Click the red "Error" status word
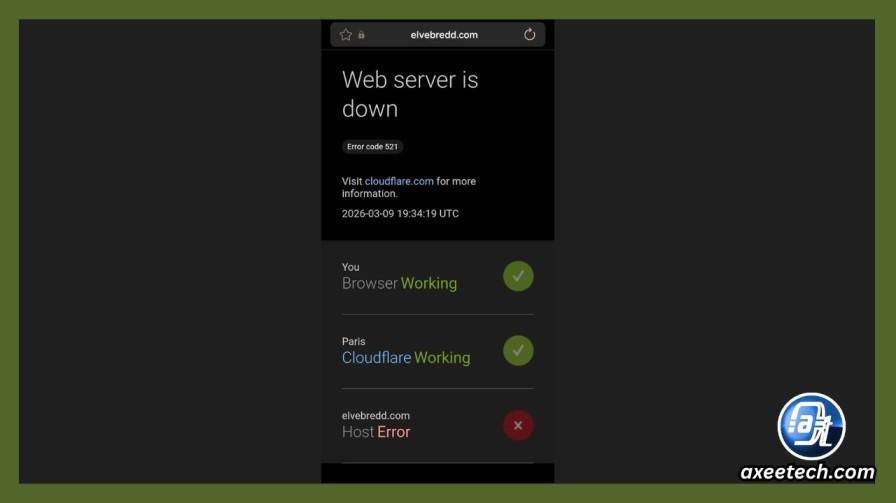896x503 pixels. tap(394, 432)
